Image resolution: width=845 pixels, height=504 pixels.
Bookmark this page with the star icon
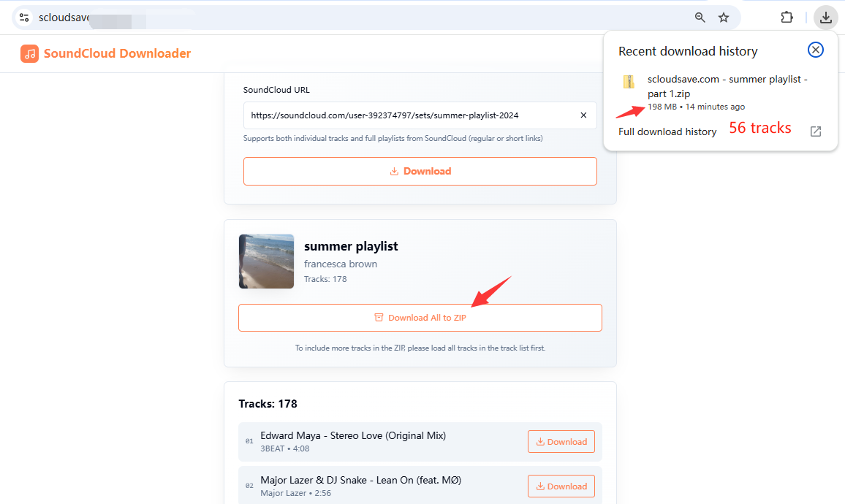tap(723, 18)
